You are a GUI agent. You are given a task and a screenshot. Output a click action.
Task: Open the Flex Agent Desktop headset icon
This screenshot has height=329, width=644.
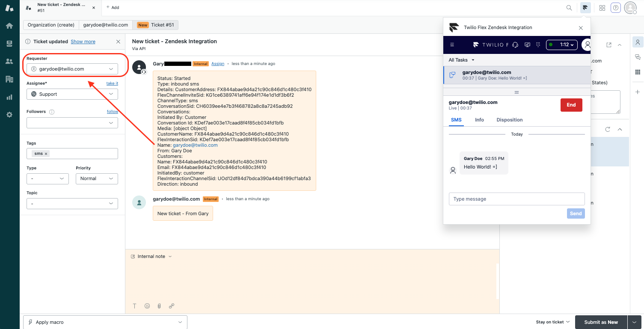tap(515, 44)
